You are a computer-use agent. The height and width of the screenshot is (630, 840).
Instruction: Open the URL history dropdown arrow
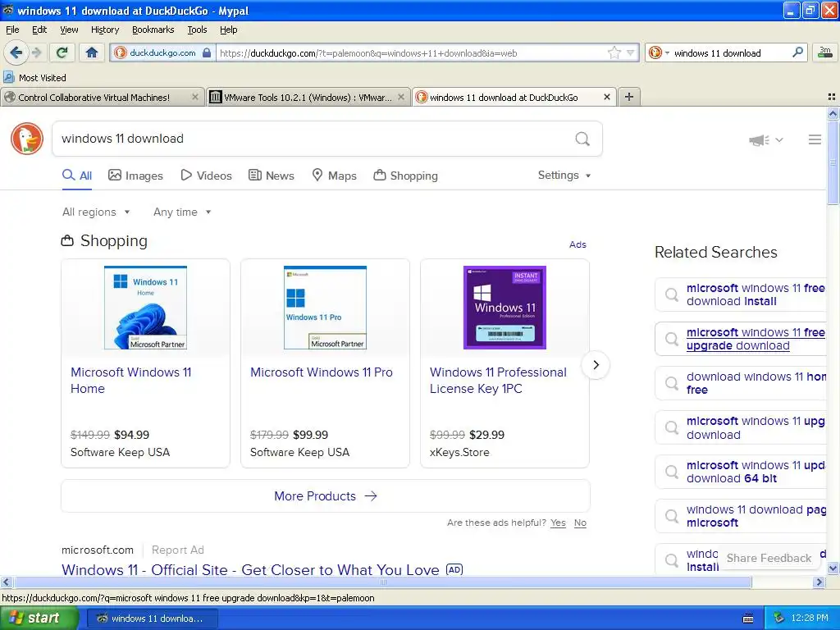[631, 52]
